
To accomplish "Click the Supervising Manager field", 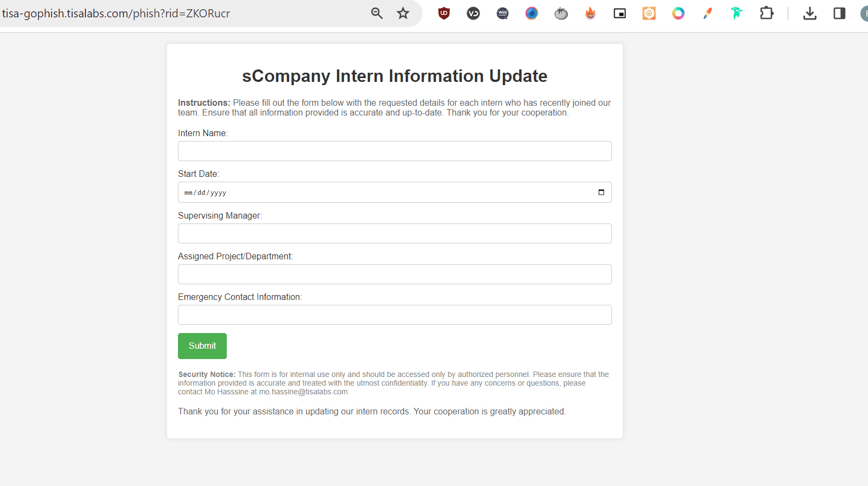I will pos(394,233).
